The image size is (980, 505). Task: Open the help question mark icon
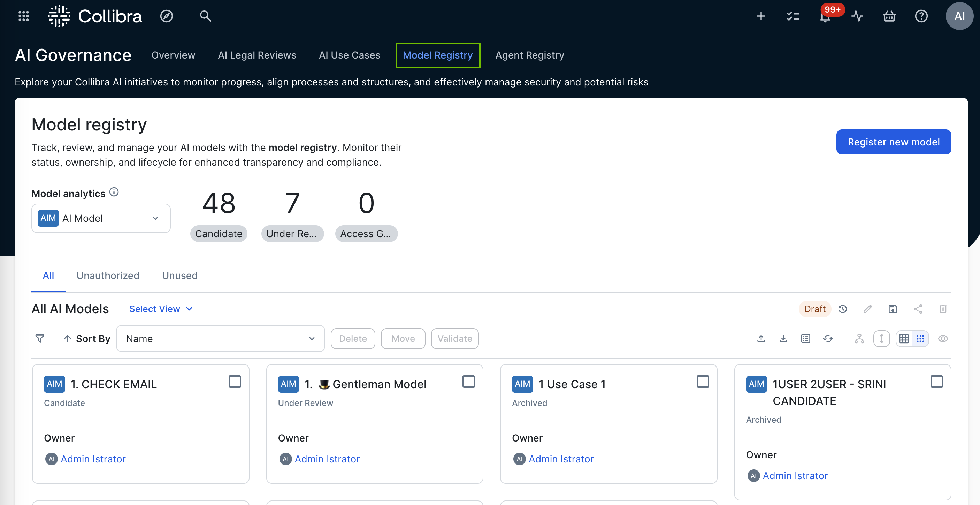921,16
